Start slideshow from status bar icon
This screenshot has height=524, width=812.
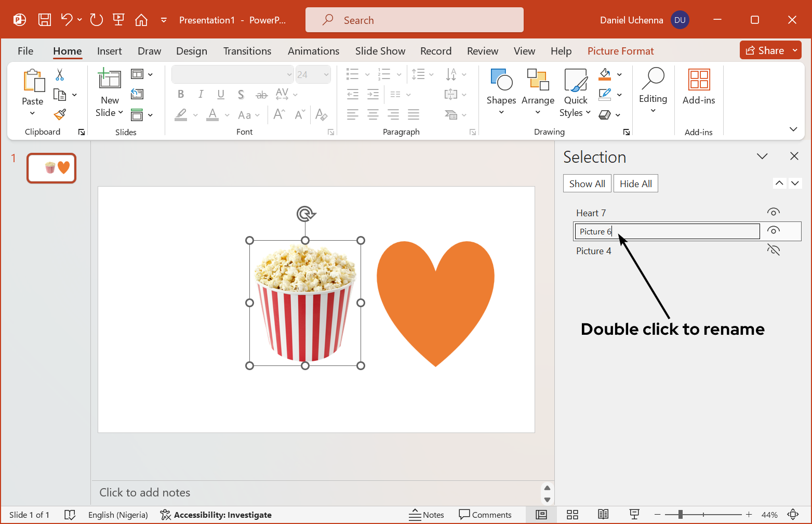(x=634, y=515)
